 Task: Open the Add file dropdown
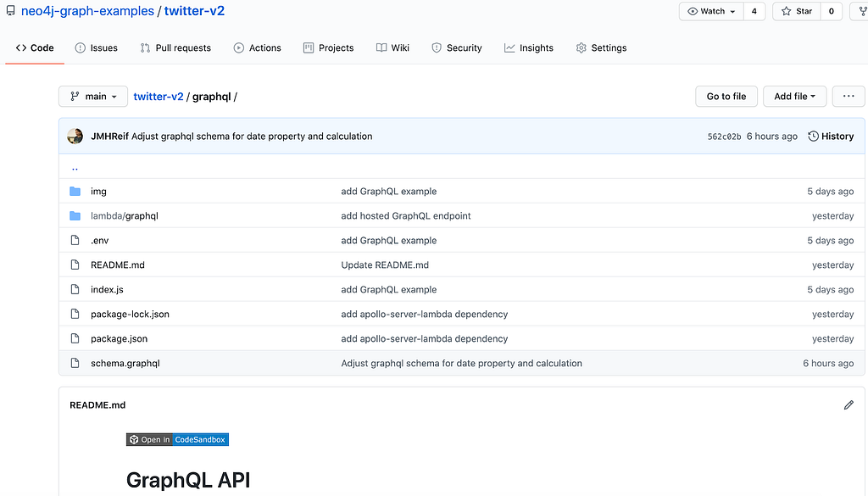(794, 97)
